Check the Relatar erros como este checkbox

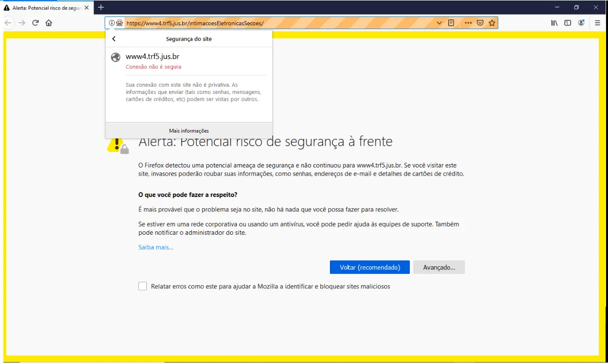point(142,286)
